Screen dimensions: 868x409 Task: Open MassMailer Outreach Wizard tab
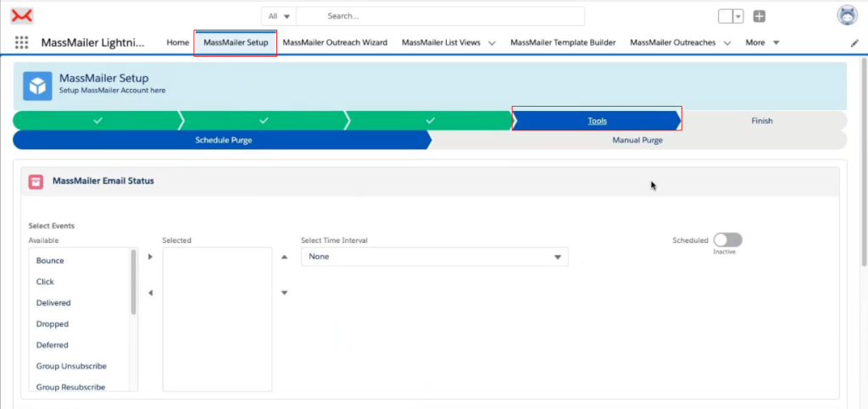coord(335,42)
